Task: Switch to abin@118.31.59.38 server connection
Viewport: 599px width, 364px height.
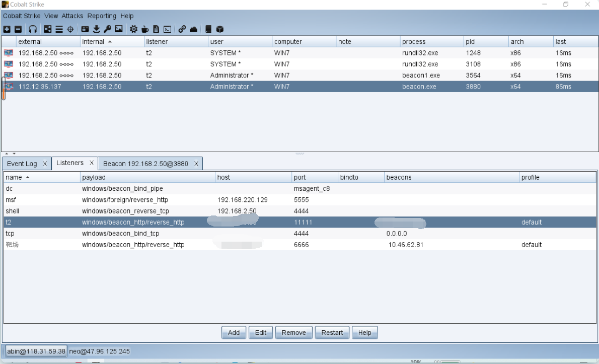Action: click(x=36, y=351)
